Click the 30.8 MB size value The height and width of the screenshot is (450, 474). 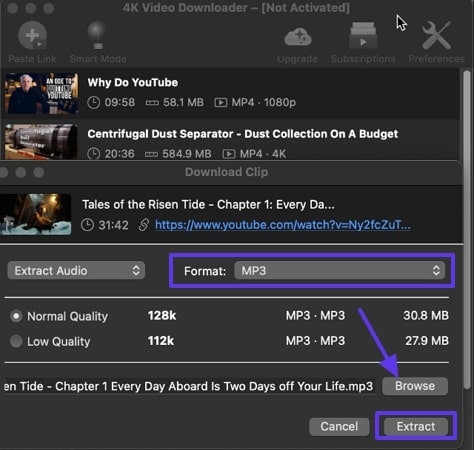[x=426, y=316]
